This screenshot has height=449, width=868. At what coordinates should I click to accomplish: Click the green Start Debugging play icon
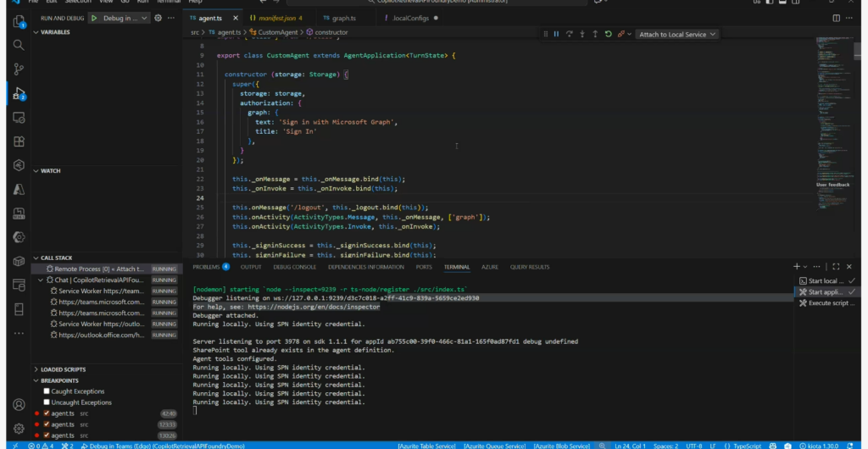[x=95, y=18]
